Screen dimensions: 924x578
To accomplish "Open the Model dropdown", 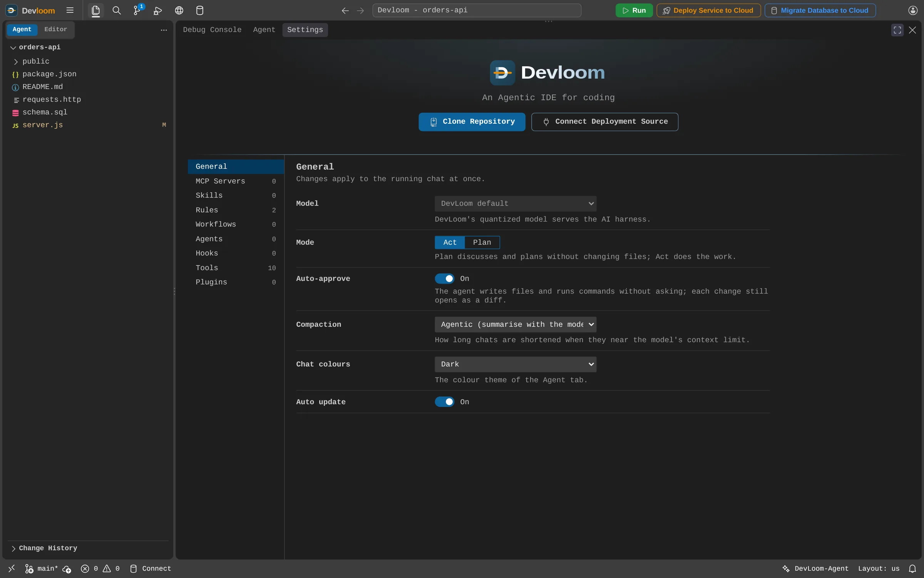I will (x=516, y=203).
